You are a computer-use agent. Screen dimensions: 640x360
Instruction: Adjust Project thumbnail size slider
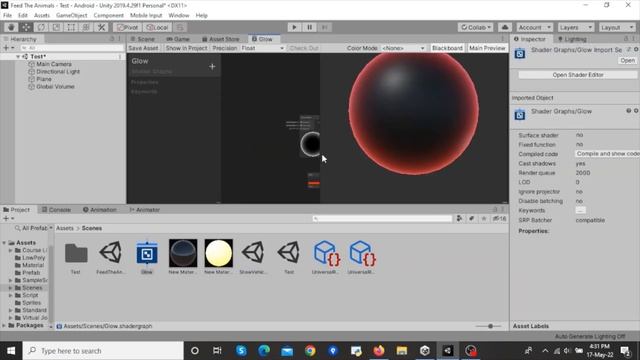(x=490, y=326)
